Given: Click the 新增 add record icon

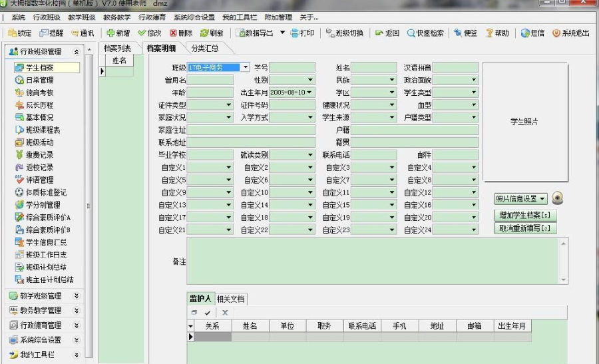Looking at the screenshot, I should pyautogui.click(x=110, y=33).
